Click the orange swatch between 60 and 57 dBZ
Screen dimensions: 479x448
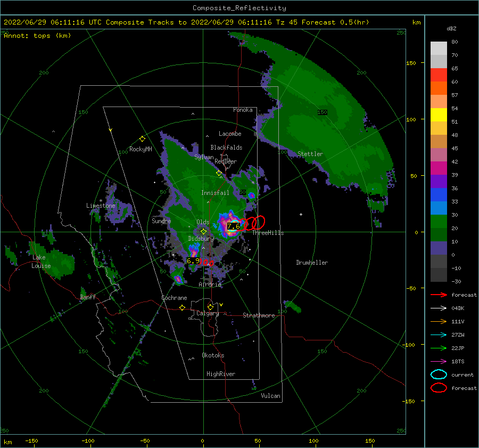coord(439,88)
